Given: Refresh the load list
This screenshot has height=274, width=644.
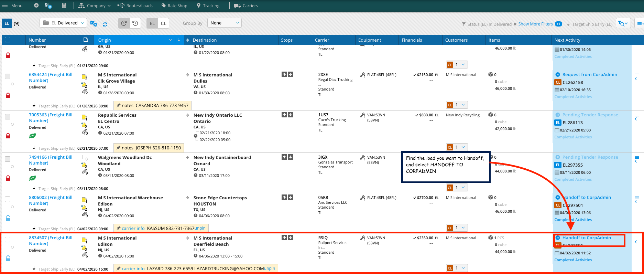Looking at the screenshot, I should (x=105, y=24).
